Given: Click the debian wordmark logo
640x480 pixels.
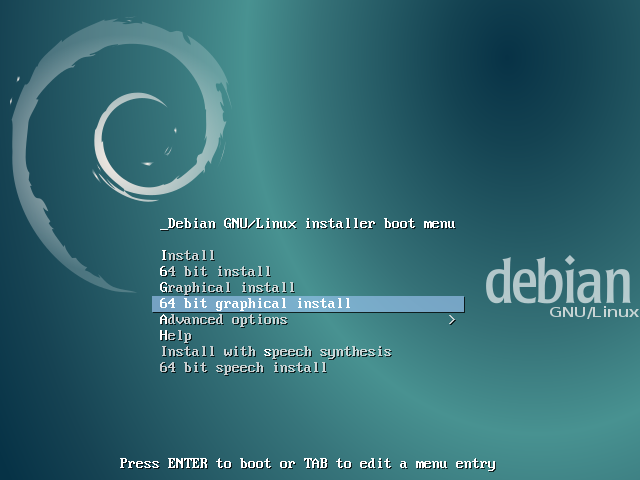Looking at the screenshot, I should pyautogui.click(x=560, y=283).
